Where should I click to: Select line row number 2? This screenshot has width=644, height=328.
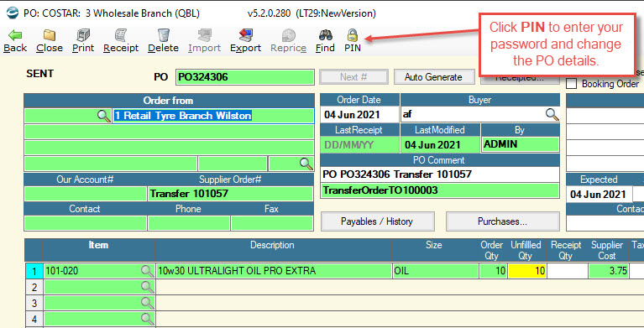coord(34,288)
